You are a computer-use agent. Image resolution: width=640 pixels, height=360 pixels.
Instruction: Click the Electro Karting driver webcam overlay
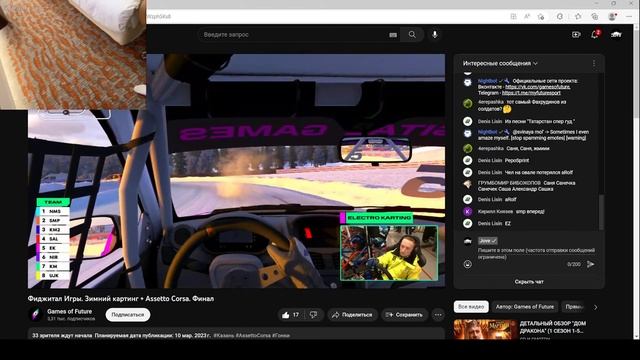pyautogui.click(x=389, y=253)
